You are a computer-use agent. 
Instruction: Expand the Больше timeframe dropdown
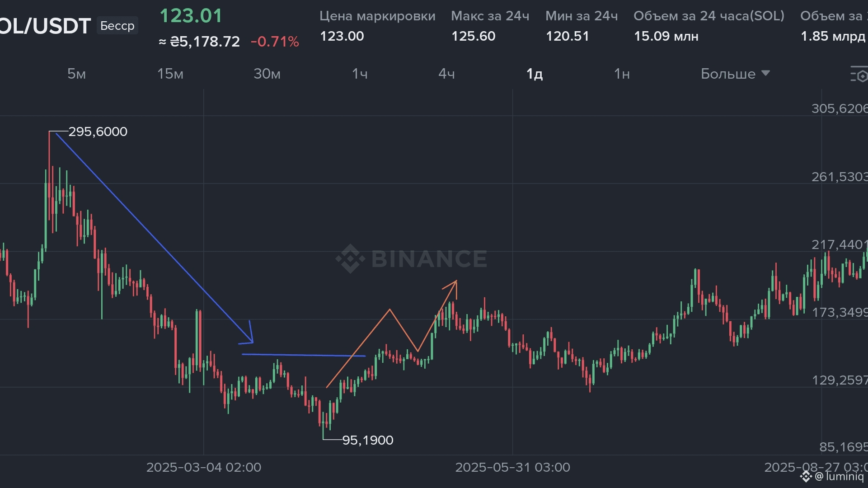click(x=735, y=74)
